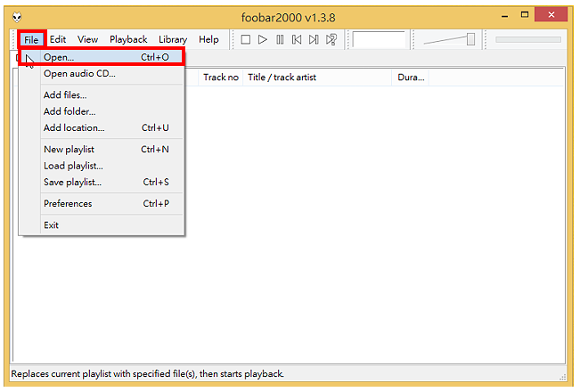Choose Load playlist... menu entry

102,166
